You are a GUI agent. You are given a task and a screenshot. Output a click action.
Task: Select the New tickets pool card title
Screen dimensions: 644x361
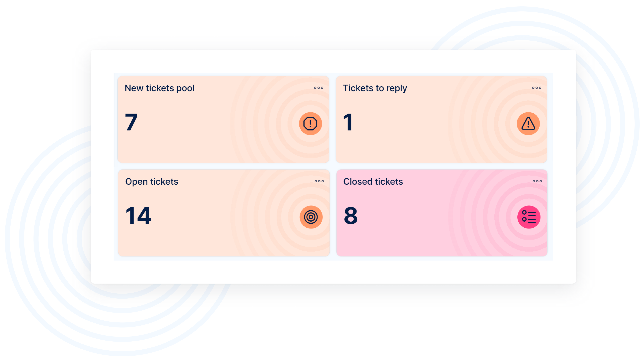pos(159,88)
